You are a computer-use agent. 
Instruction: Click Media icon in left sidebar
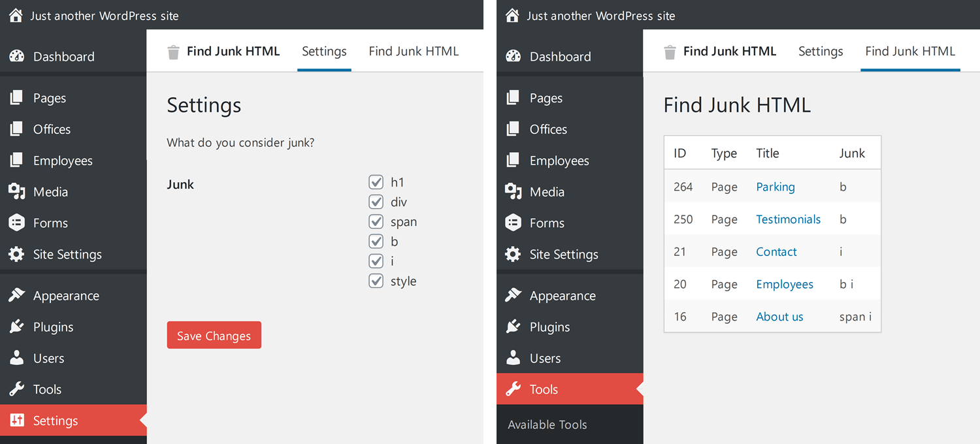coord(16,191)
